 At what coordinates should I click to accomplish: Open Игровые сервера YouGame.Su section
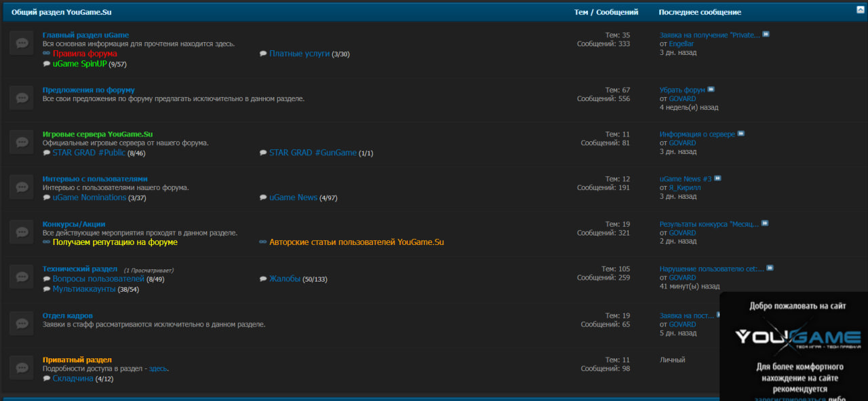coord(98,134)
